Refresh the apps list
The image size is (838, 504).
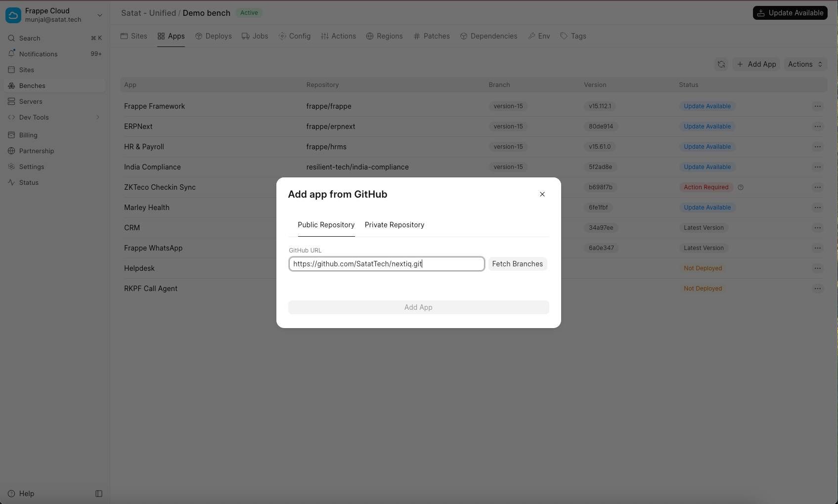click(x=721, y=64)
